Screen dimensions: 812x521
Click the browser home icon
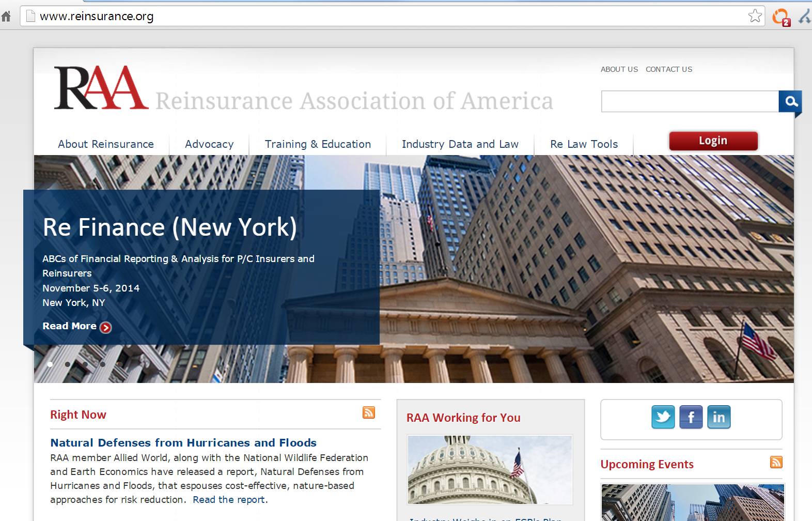[x=6, y=17]
